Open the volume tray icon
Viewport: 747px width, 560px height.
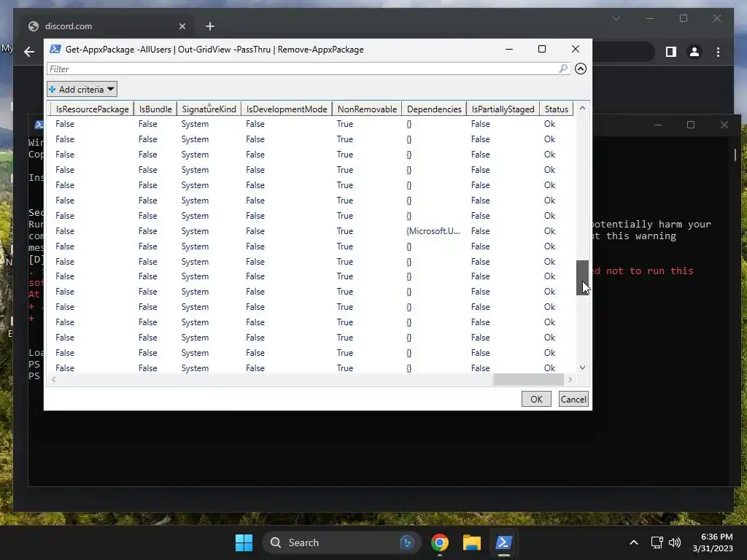click(x=675, y=542)
